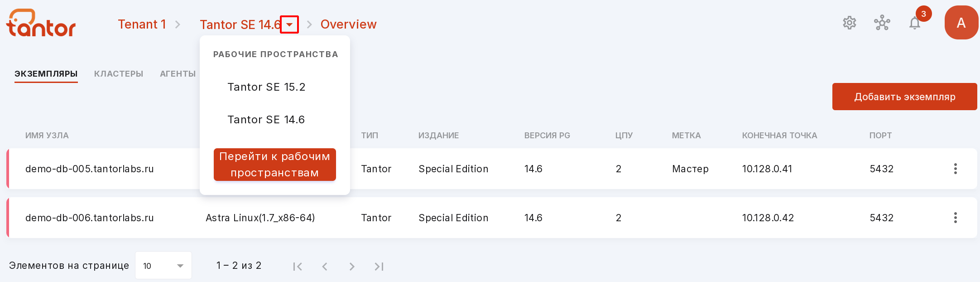
Task: Go to the previous page
Action: point(325,267)
